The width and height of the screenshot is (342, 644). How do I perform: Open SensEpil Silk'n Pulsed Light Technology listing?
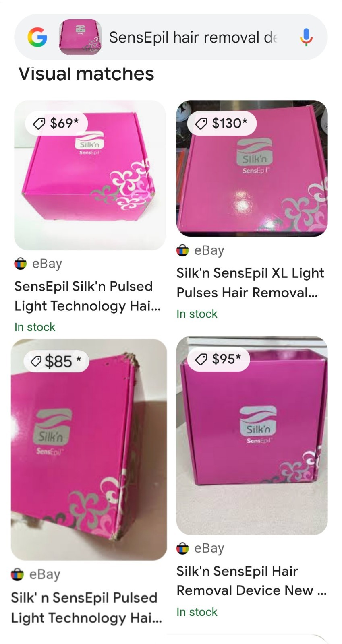[x=87, y=296]
